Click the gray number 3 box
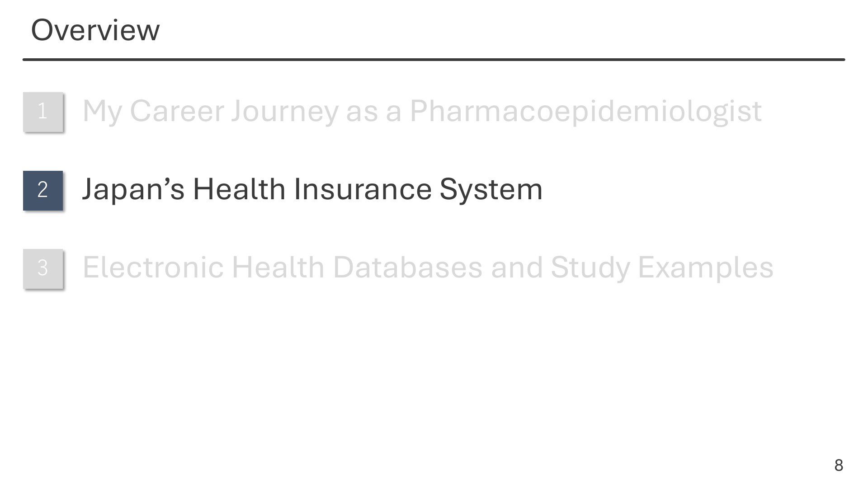 pos(43,268)
